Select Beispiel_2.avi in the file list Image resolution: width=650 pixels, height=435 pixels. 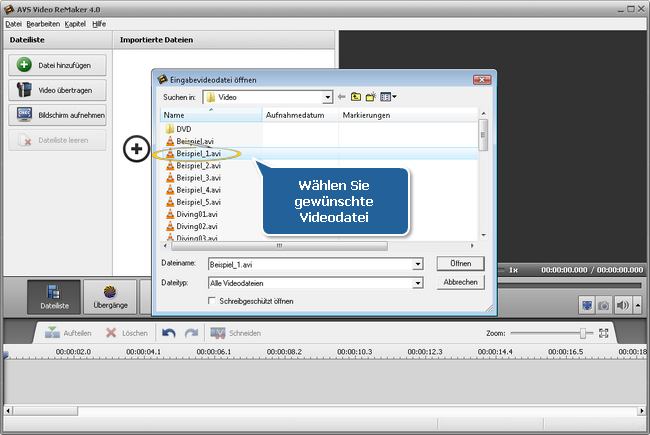click(193, 165)
